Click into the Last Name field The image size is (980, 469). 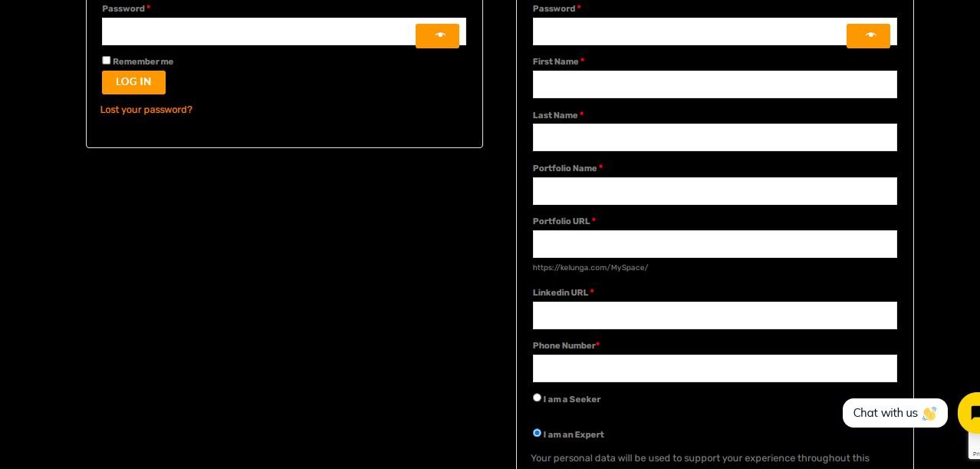point(715,137)
